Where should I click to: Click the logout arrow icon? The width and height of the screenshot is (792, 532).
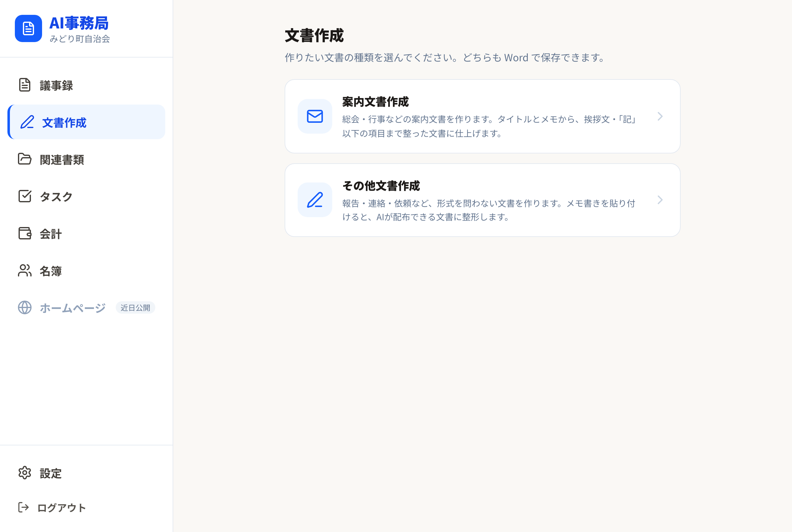[x=23, y=507]
